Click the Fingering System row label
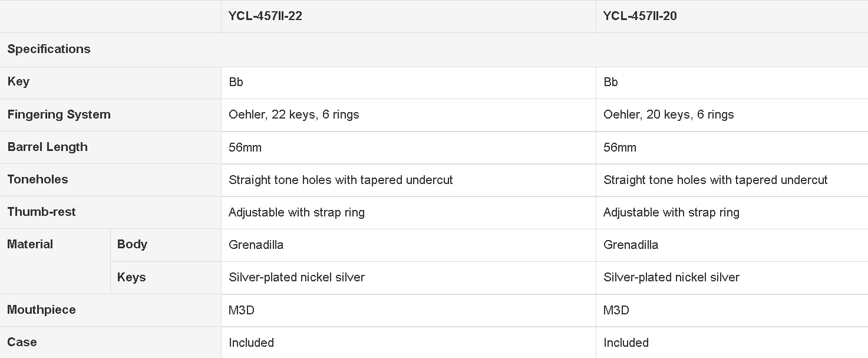868x358 pixels. [59, 114]
